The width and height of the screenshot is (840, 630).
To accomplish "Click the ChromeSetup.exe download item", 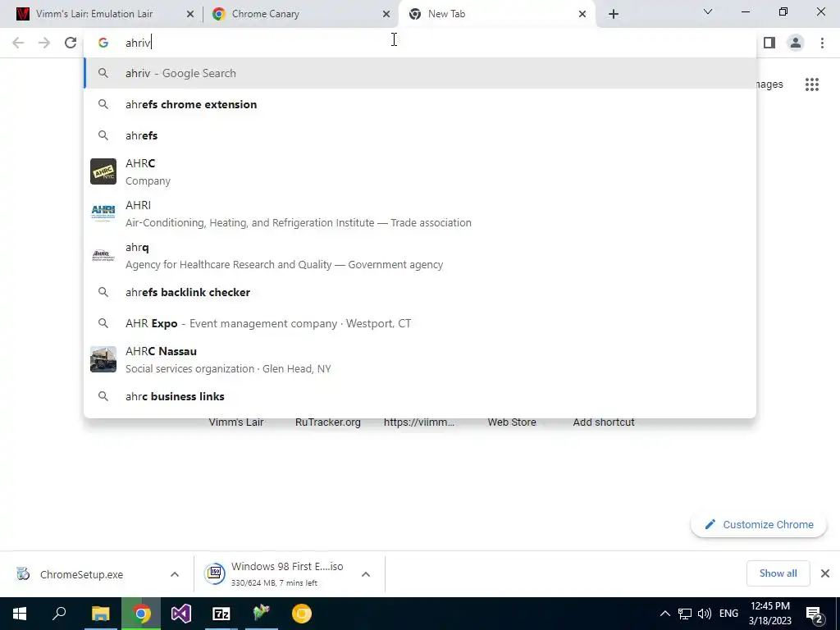I will (x=80, y=574).
